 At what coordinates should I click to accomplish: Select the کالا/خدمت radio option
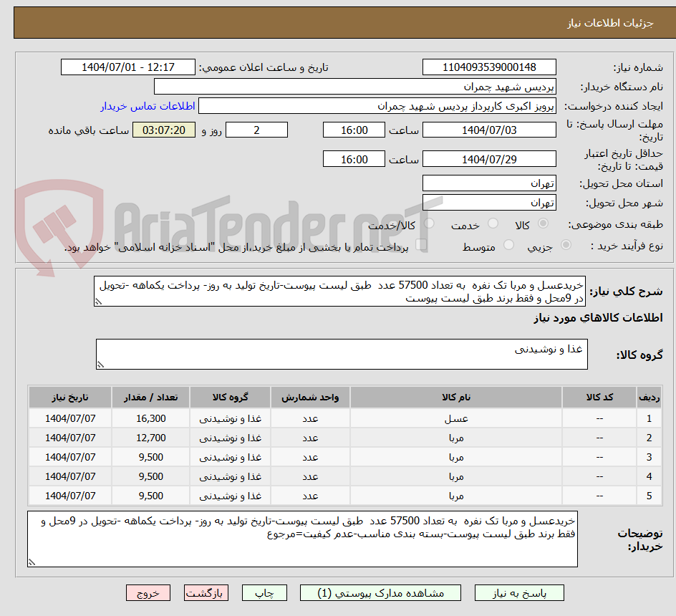[x=429, y=223]
